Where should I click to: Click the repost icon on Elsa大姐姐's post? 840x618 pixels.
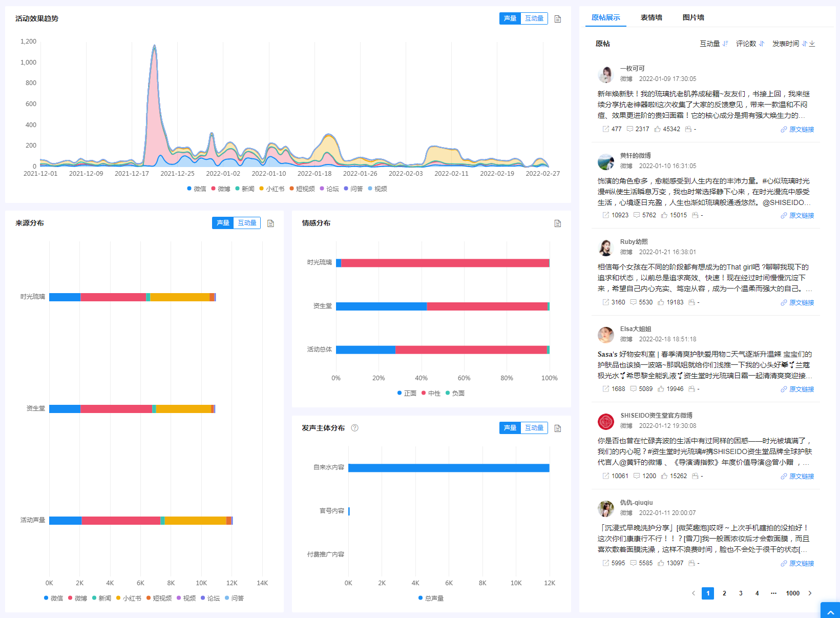click(x=606, y=389)
